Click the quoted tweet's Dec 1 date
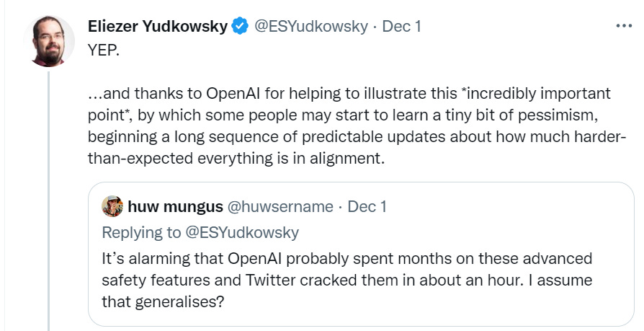 tap(367, 207)
